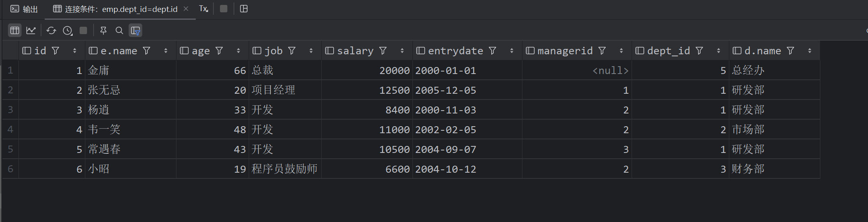
Task: Click the entrydate cell 2000-01-01
Action: (x=467, y=70)
